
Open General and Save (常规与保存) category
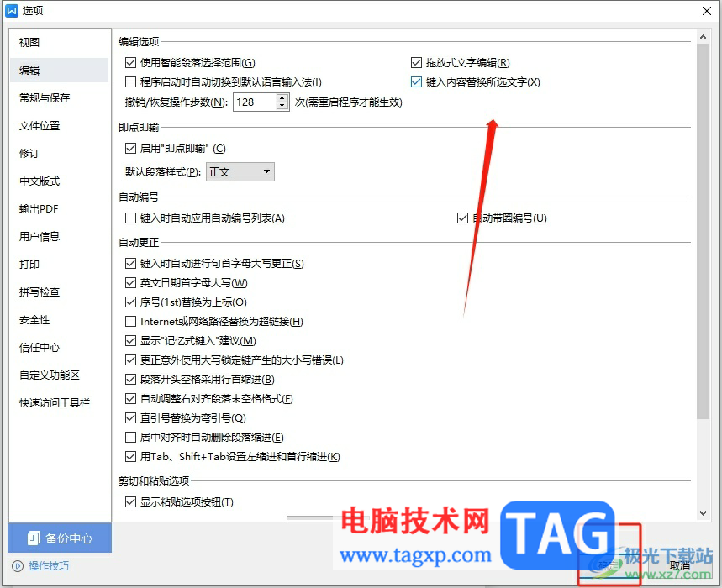coord(59,97)
